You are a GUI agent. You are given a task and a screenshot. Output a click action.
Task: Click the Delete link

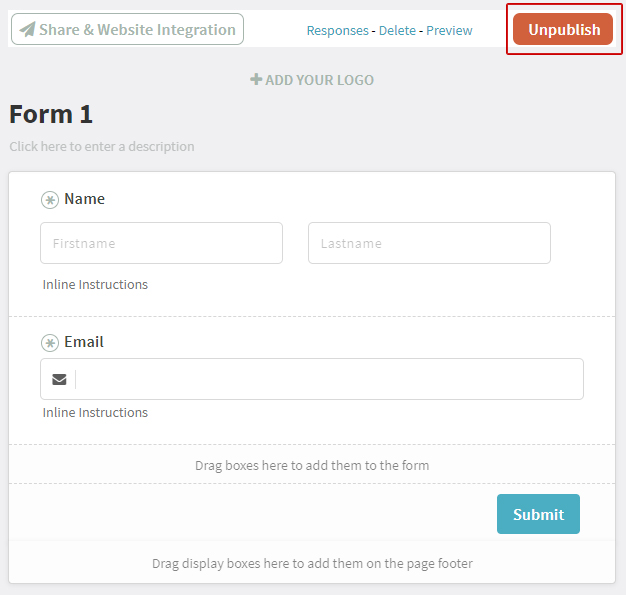click(397, 30)
